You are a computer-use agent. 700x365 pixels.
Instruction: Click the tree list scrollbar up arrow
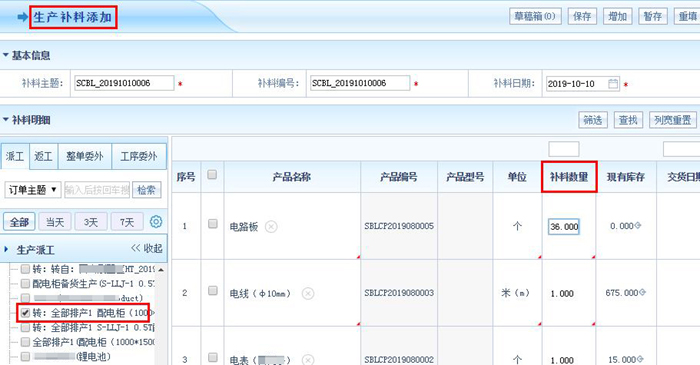click(x=161, y=270)
